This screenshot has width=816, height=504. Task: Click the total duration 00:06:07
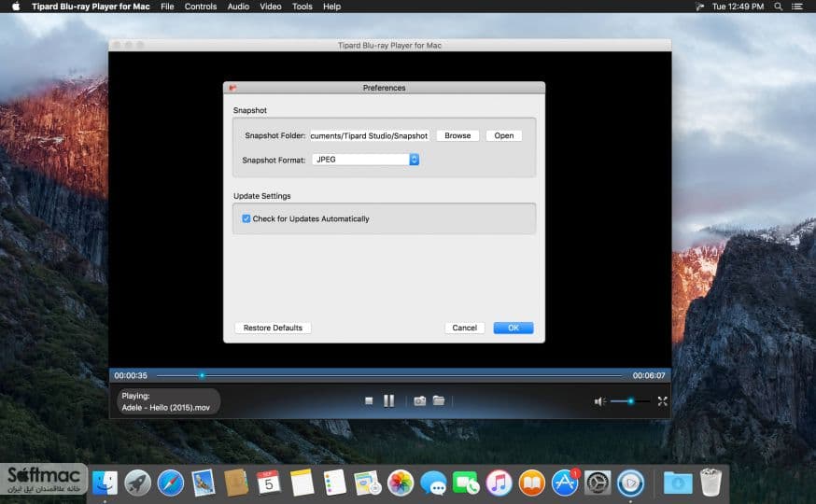click(x=649, y=375)
